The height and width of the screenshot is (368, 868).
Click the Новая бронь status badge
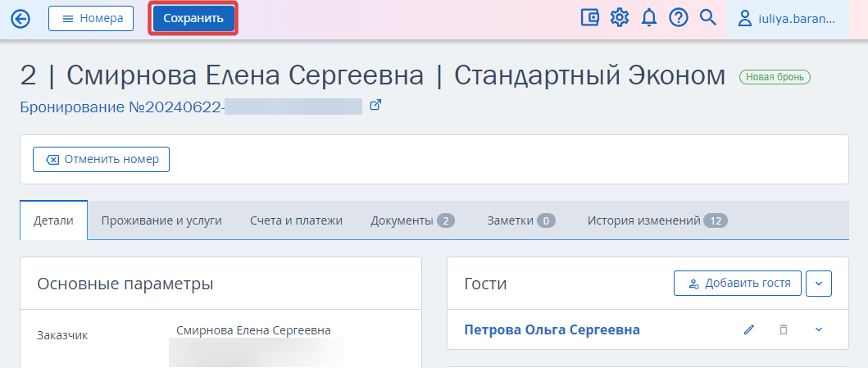(x=775, y=77)
